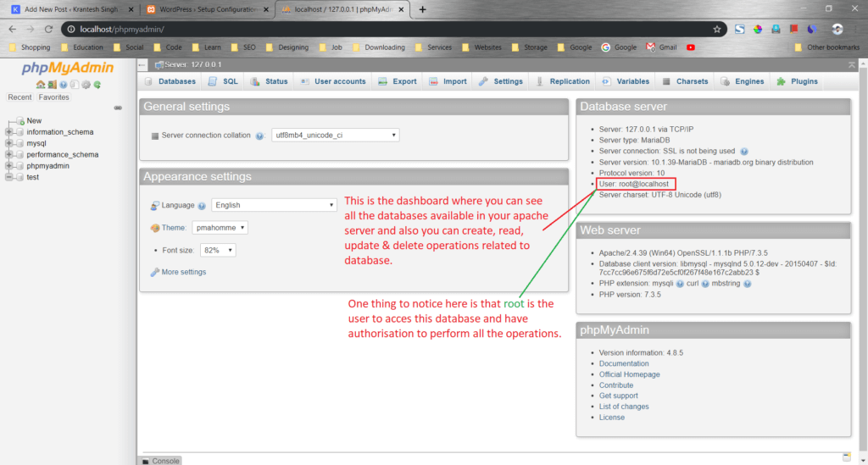Screen dimensions: 868x465
Task: Click the log out door icon
Action: 52,85
